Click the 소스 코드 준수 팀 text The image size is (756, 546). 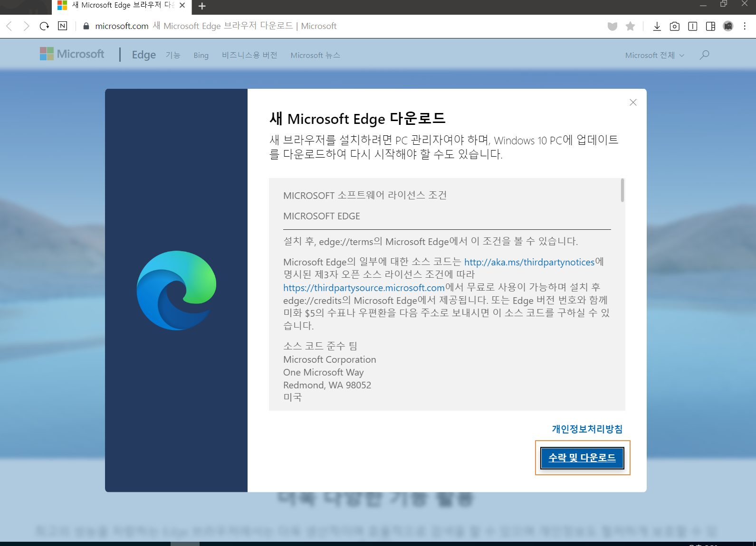pos(320,346)
